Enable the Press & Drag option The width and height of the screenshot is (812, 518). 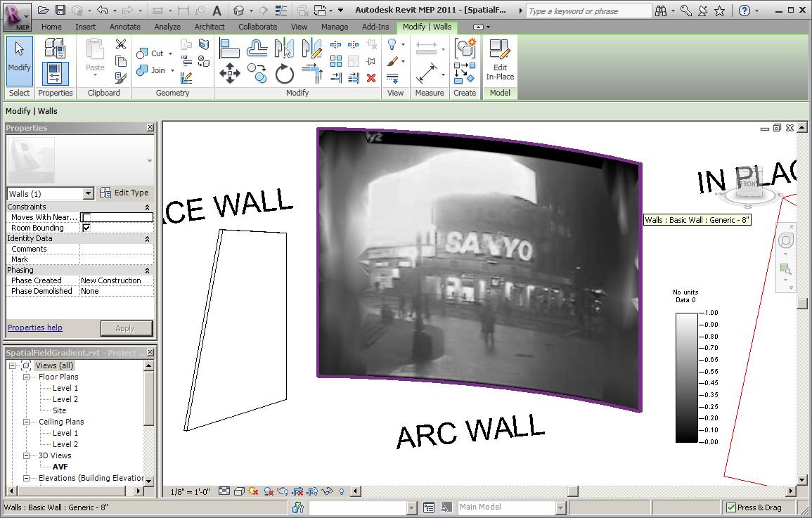(732, 507)
